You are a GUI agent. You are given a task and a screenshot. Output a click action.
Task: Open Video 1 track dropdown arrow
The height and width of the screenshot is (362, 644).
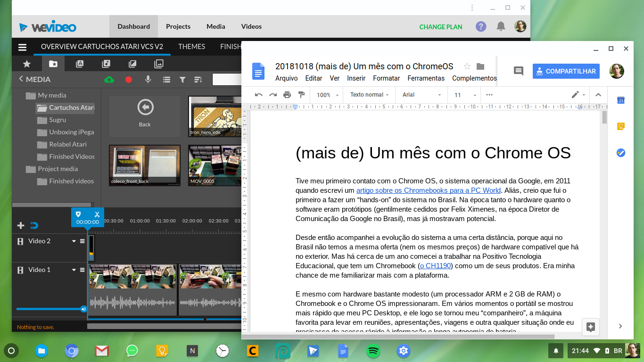[x=74, y=270]
